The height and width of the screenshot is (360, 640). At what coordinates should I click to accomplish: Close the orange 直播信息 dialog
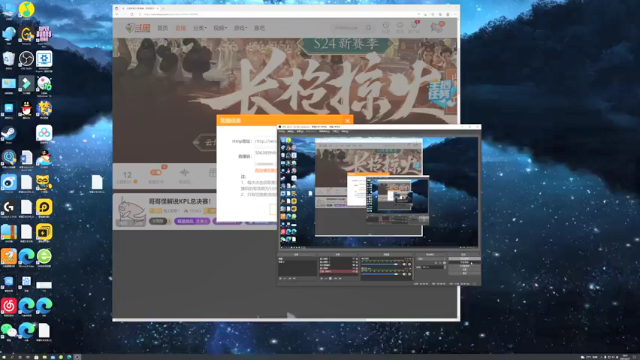pyautogui.click(x=347, y=120)
